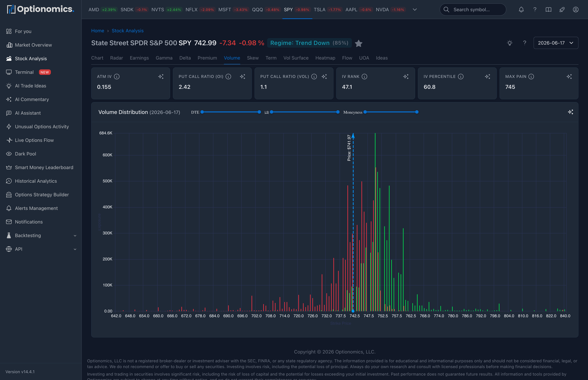Screen dimensions: 588x380
Task: Show Put Call Ratio (VOL) info icon
Action: pos(314,77)
